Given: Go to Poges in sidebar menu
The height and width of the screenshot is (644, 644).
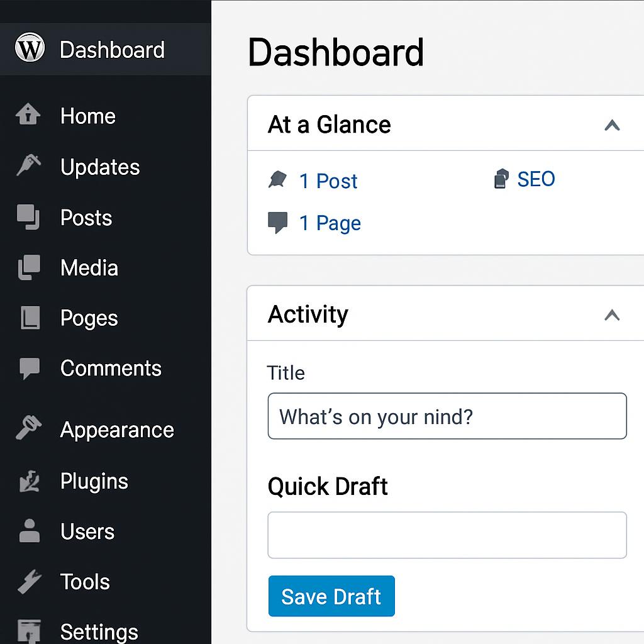Looking at the screenshot, I should (89, 318).
